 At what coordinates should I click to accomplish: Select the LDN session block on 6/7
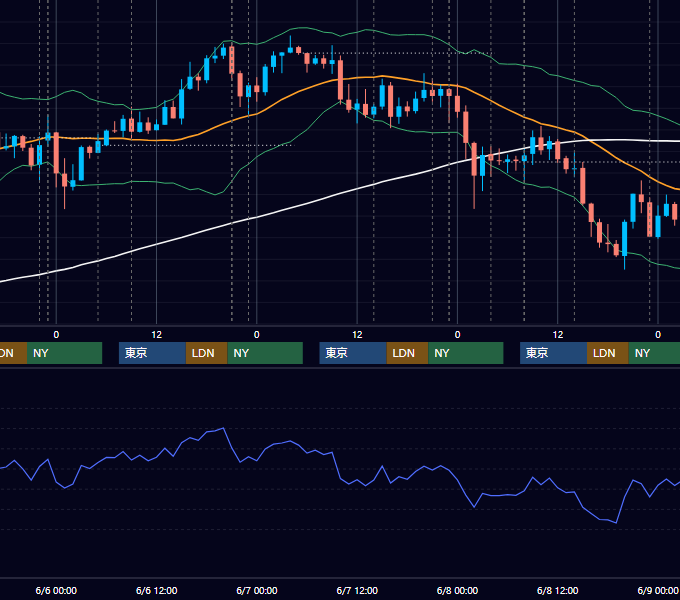408,353
